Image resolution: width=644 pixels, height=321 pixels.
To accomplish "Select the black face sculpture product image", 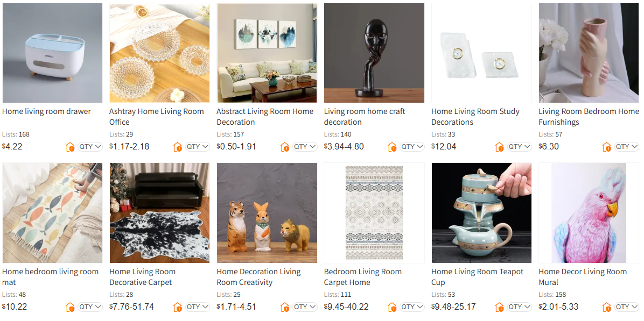I will coord(374,53).
